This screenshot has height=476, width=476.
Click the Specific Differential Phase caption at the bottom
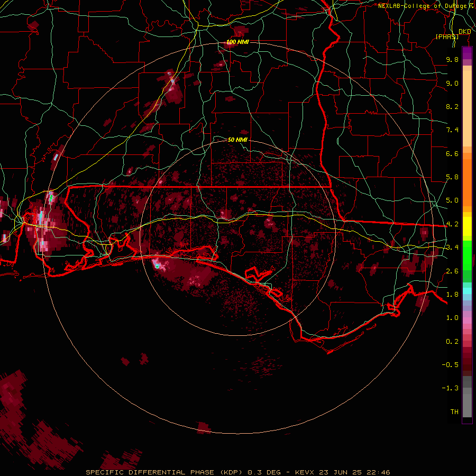237,472
